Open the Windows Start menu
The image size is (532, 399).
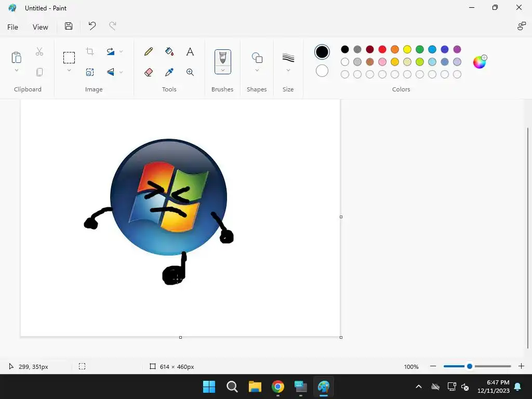tap(209, 387)
